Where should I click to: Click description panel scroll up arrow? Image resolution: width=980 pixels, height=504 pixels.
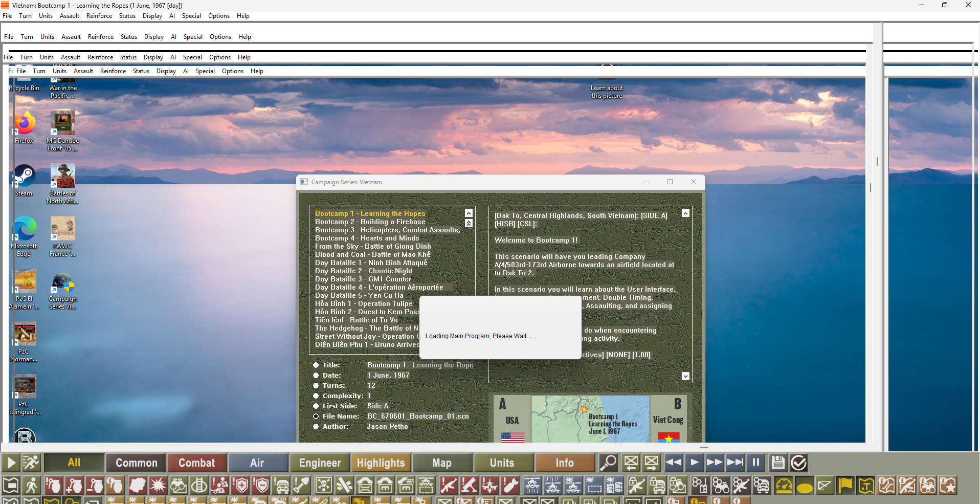(x=685, y=213)
